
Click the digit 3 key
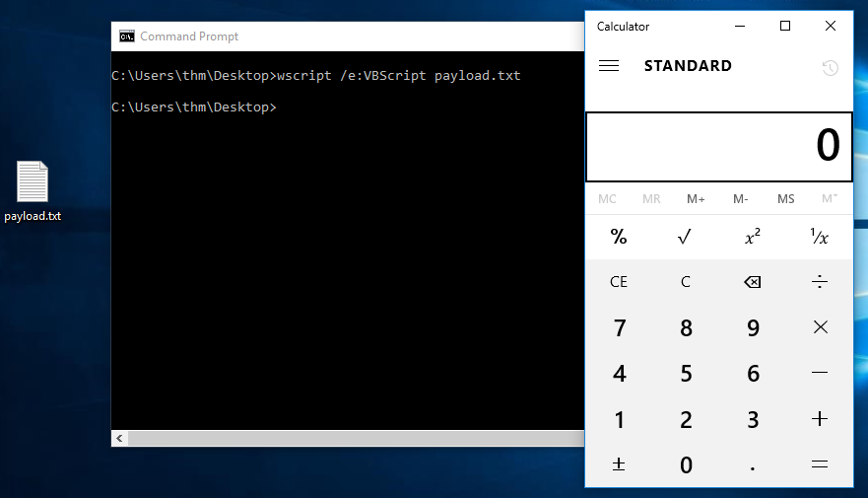[x=753, y=419]
